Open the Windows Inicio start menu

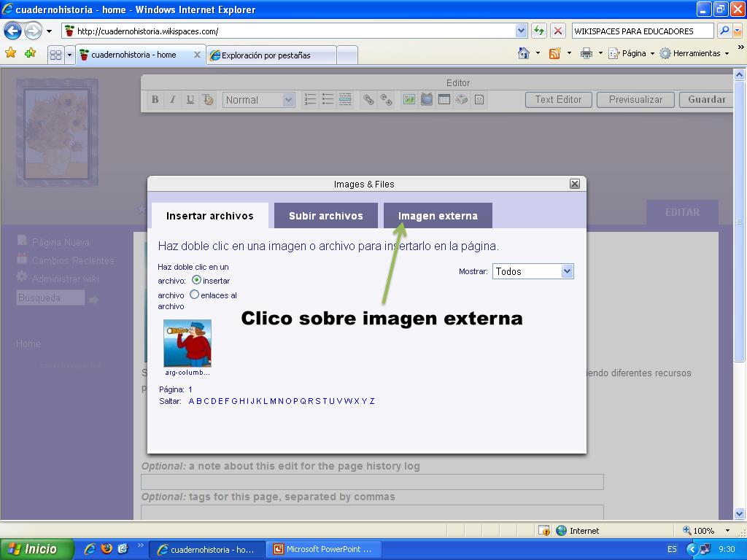tap(37, 549)
